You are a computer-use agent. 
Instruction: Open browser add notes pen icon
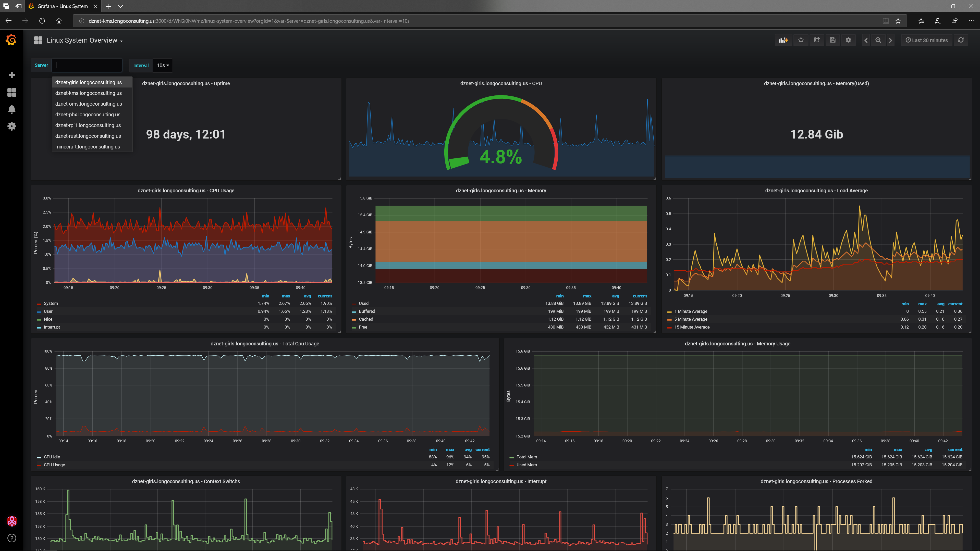pyautogui.click(x=938, y=21)
